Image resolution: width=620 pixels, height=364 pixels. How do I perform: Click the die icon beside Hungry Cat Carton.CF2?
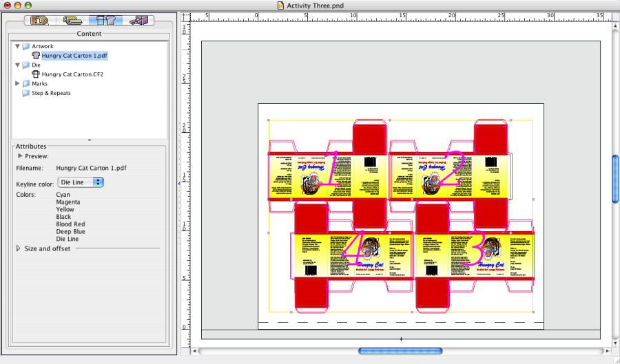[36, 74]
